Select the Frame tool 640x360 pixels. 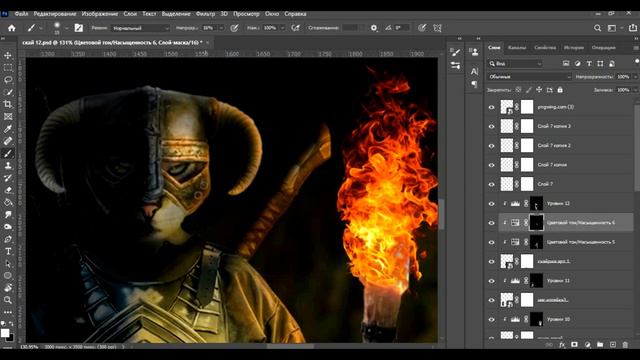pyautogui.click(x=8, y=116)
